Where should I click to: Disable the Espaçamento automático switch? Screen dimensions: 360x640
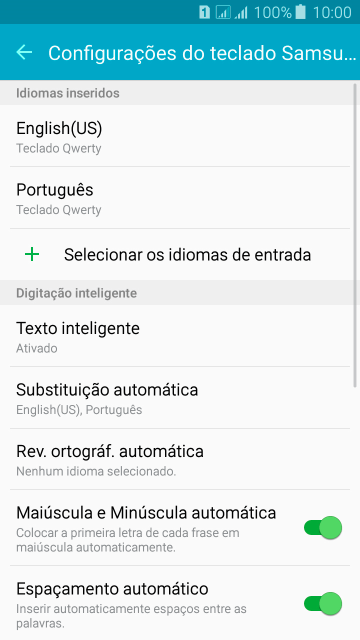coord(323,603)
